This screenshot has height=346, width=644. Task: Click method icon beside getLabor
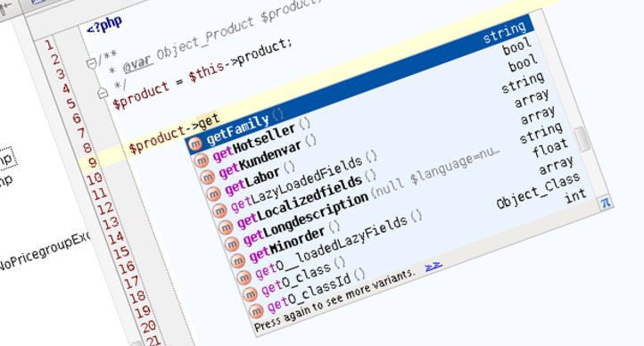213,194
